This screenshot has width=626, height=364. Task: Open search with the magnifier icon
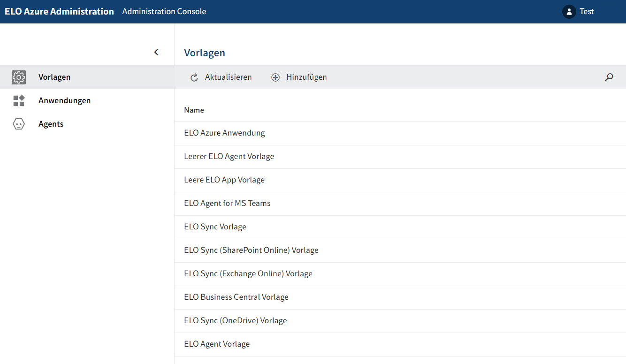pyautogui.click(x=609, y=77)
